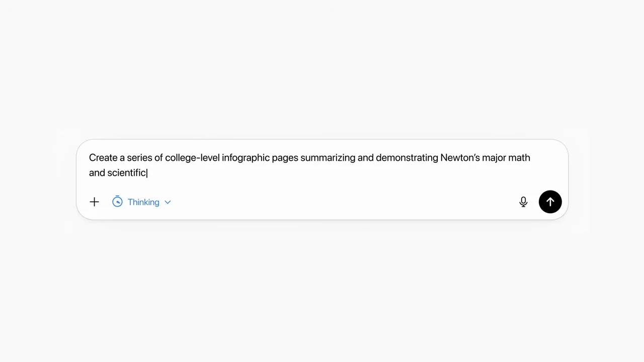Click the word "Newton's" in the prompt
The image size is (644, 362).
(x=460, y=158)
